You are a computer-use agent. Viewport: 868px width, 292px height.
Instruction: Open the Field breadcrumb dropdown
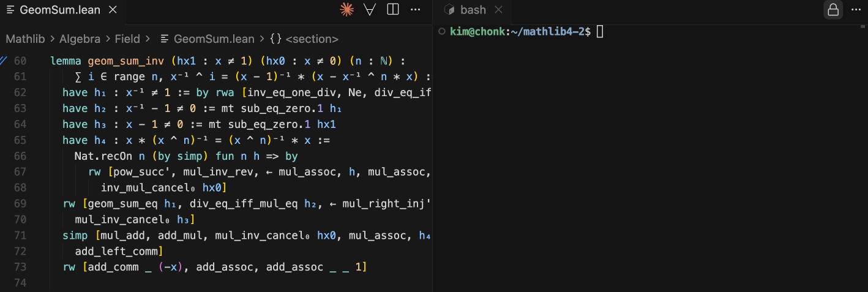coord(127,39)
